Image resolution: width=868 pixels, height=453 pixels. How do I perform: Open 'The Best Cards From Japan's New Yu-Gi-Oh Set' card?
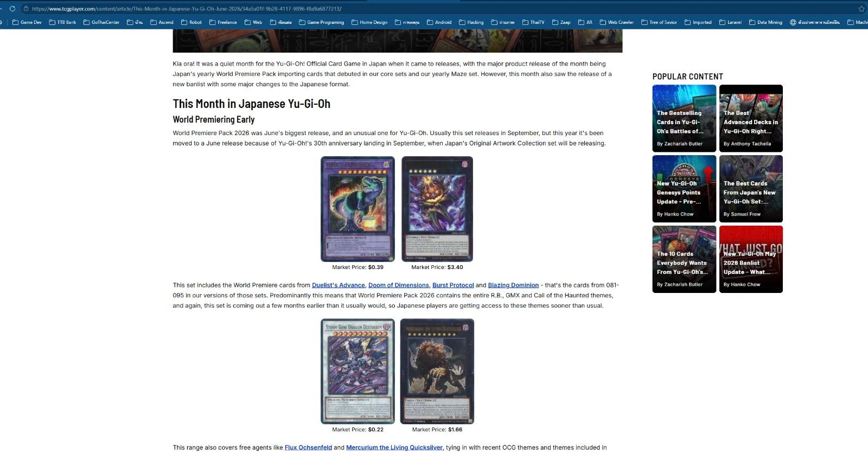click(751, 189)
